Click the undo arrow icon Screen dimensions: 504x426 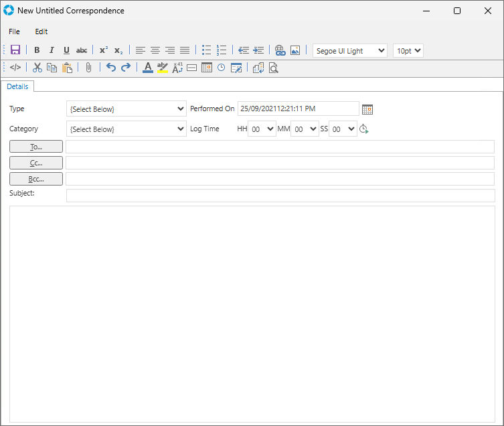[111, 68]
